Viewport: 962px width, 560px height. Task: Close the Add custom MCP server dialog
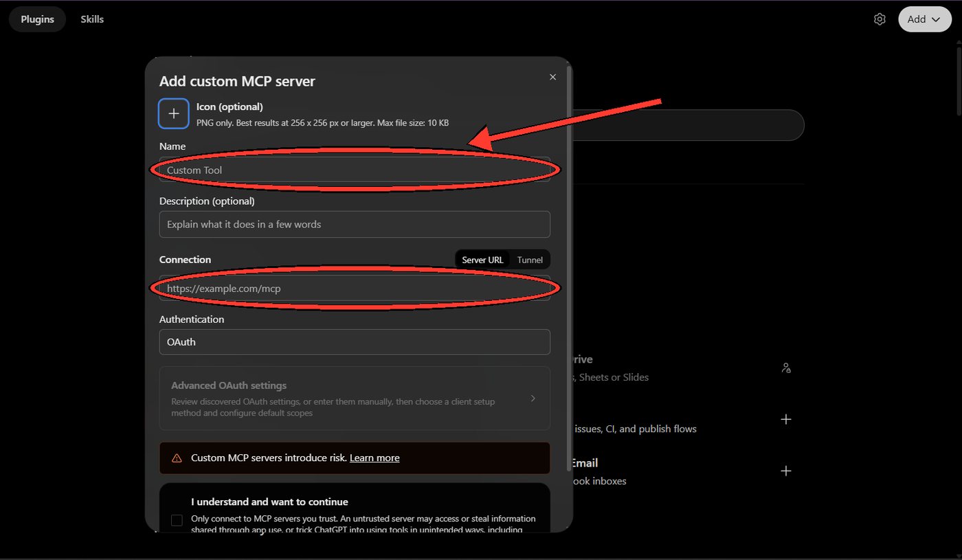point(552,77)
